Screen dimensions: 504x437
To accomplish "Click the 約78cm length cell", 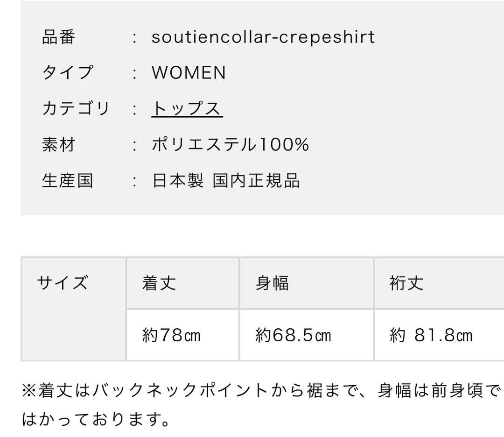I will (x=171, y=335).
